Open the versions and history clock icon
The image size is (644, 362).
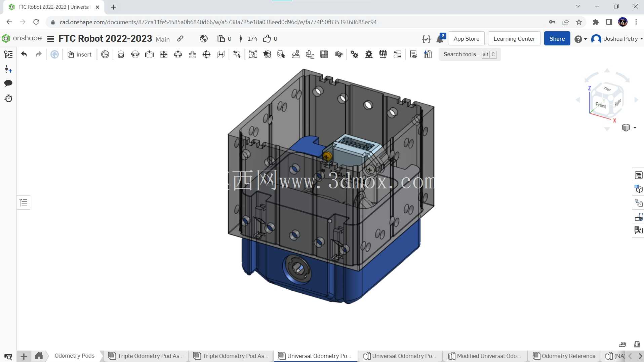(x=8, y=99)
